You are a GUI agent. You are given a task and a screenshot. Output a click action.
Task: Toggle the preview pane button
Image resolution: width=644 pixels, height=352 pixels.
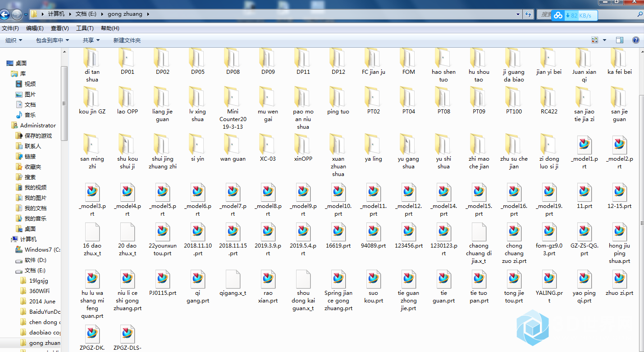click(x=620, y=40)
